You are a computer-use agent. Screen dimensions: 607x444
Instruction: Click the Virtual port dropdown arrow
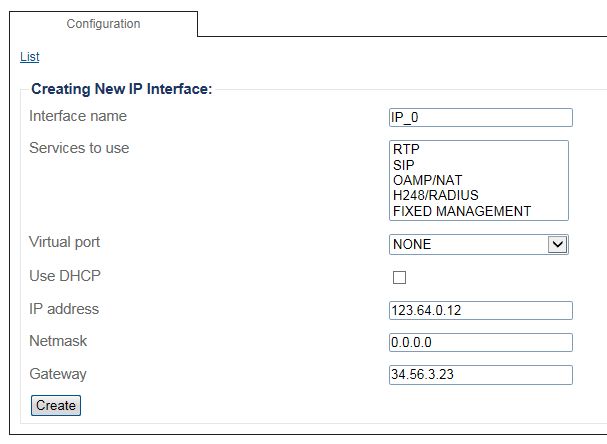558,244
